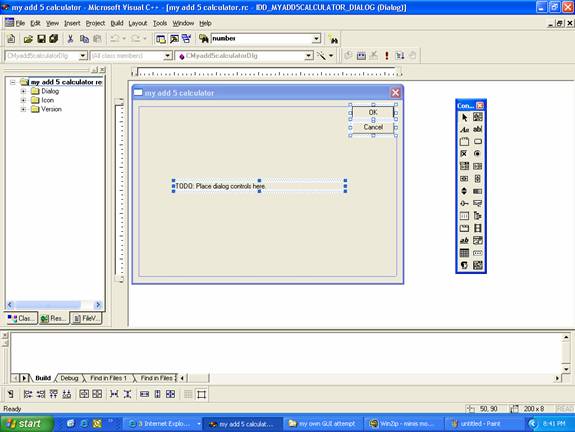
Task: Select the Edit Box control tool
Action: [x=477, y=129]
